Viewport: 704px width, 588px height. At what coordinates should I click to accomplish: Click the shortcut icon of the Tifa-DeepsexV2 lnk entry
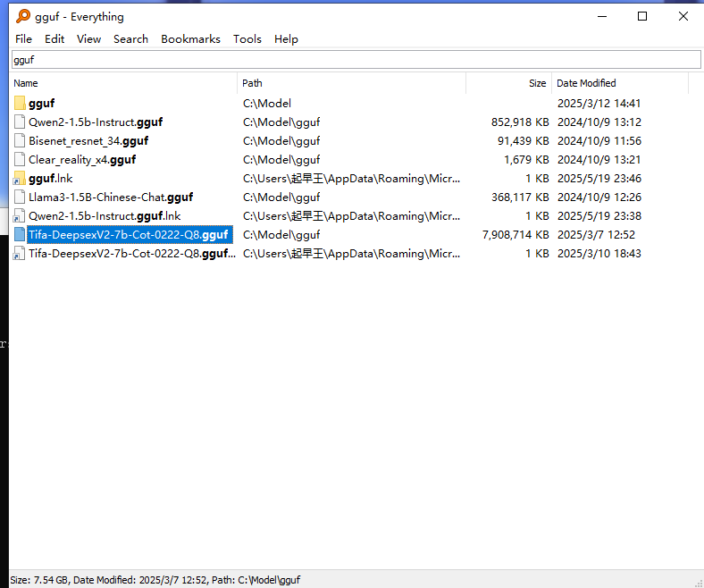(x=20, y=254)
